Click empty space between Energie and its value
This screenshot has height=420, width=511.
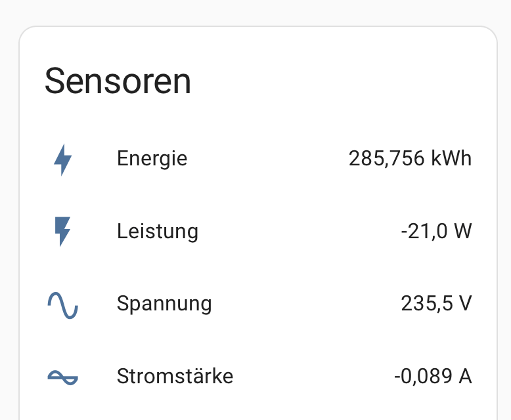[x=269, y=159]
